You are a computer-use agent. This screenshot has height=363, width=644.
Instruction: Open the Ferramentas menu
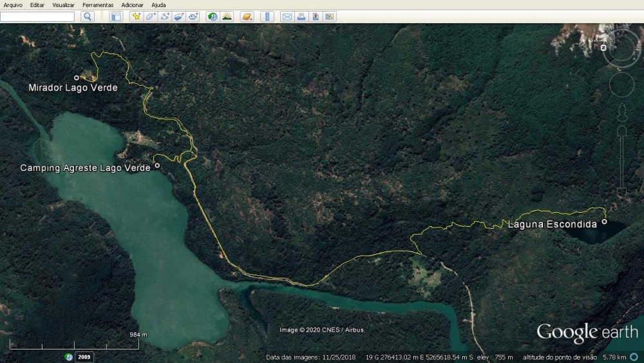[98, 5]
